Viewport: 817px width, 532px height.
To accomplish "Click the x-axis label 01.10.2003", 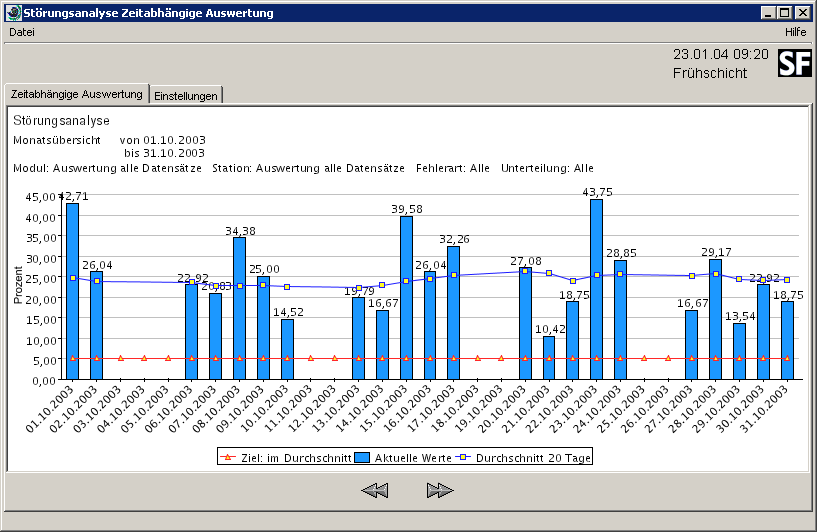I will coord(50,409).
